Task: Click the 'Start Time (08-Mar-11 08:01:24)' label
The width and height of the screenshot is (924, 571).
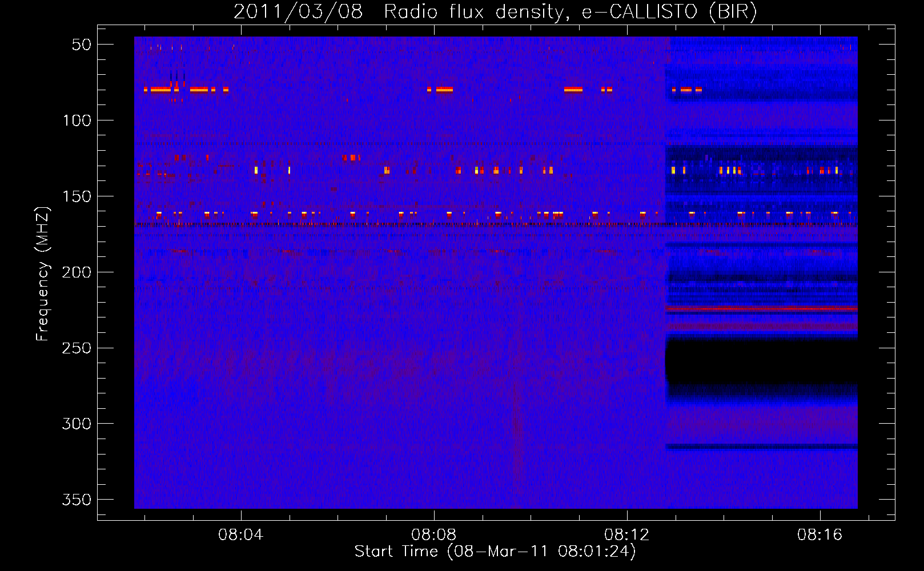Action: [495, 552]
